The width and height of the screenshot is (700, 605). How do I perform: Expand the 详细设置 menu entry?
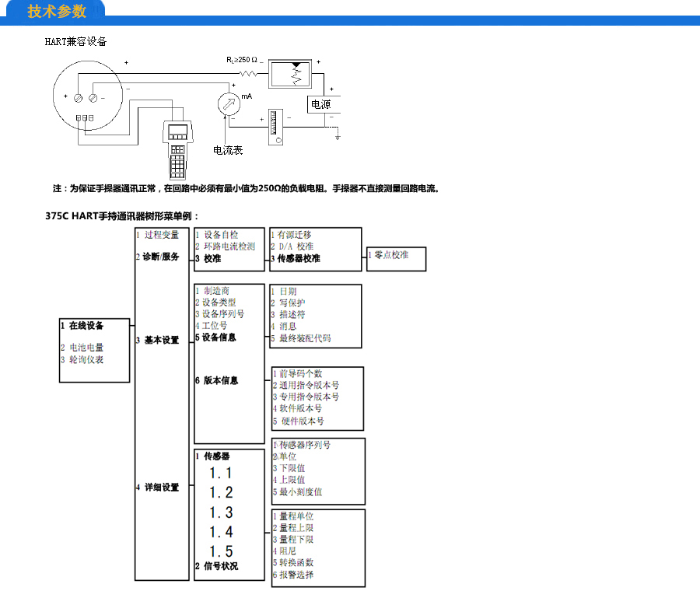161,487
